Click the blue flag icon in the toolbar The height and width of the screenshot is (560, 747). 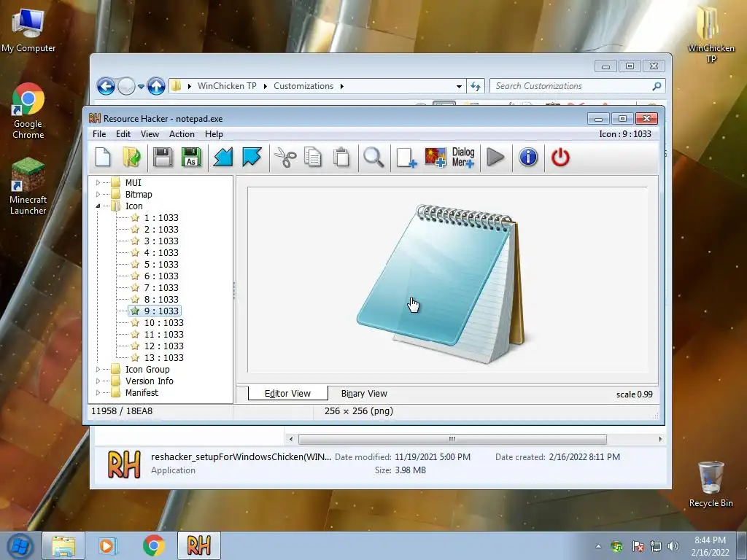(252, 157)
